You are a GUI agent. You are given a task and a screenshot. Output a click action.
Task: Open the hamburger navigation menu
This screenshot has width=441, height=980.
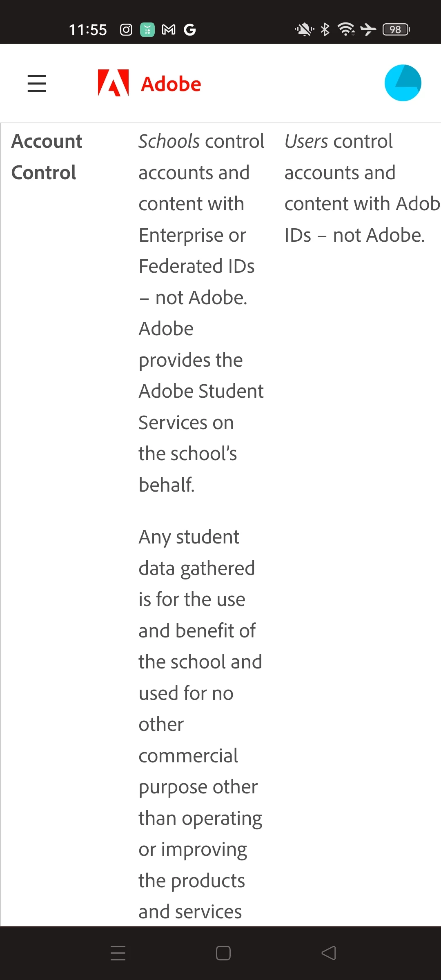coord(37,83)
